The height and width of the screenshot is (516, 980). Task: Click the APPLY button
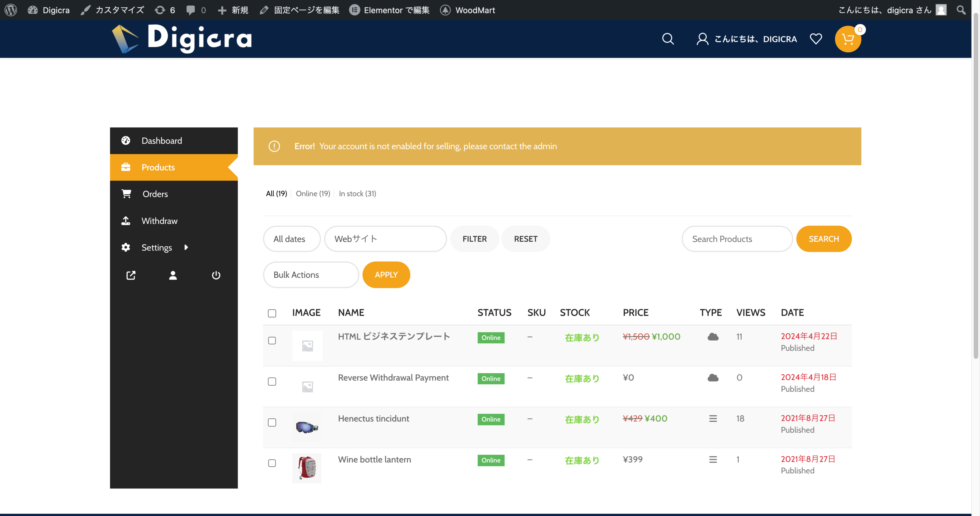tap(386, 275)
